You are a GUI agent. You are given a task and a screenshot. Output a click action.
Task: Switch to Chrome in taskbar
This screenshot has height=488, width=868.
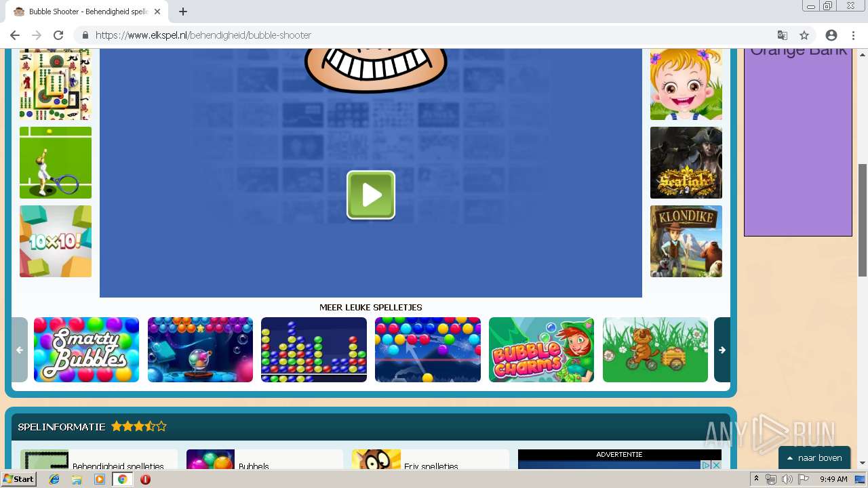click(122, 479)
